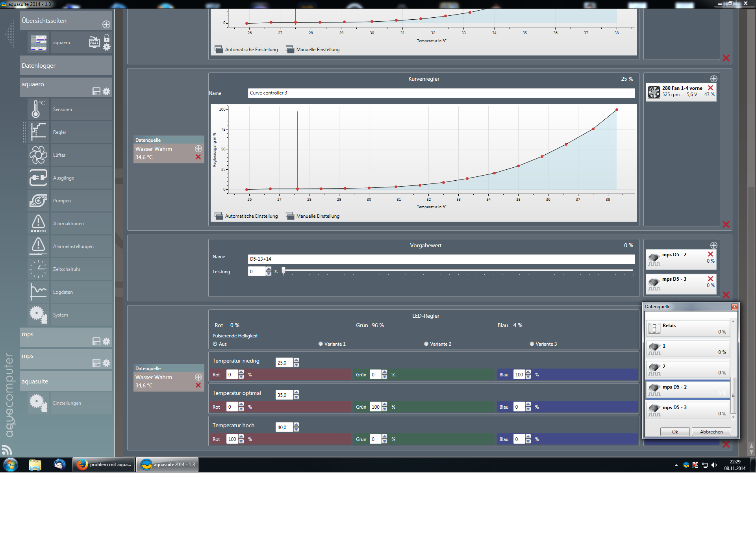Open the Alarmaktionen warning icon
This screenshot has width=756, height=537.
[x=38, y=223]
